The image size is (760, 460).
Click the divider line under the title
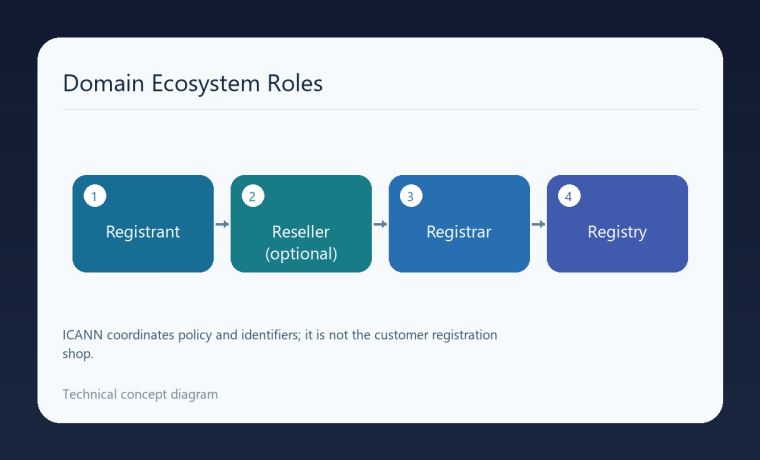click(x=380, y=110)
